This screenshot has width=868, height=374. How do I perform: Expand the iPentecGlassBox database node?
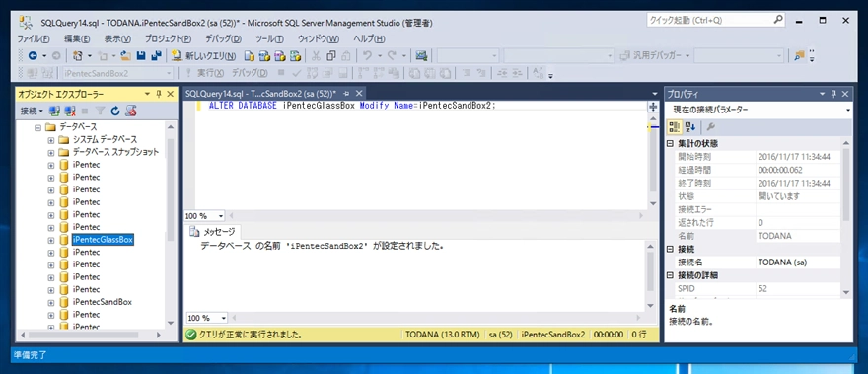[51, 240]
